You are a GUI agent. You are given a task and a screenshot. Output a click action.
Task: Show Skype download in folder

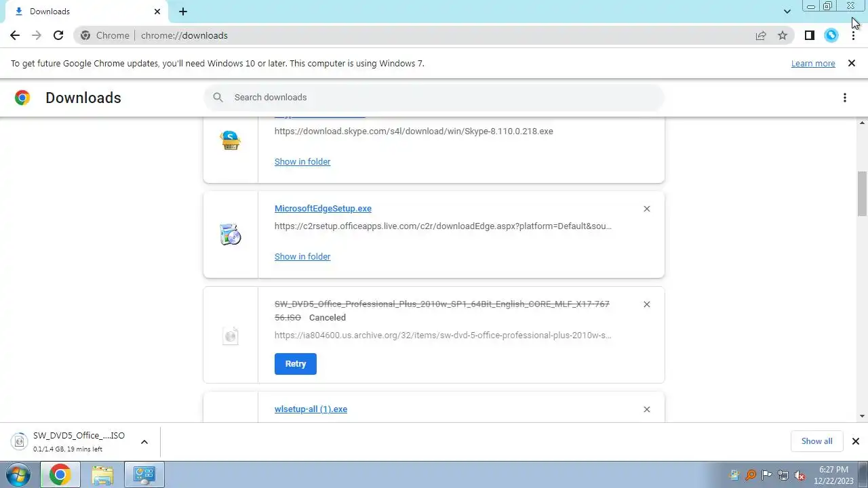(302, 161)
